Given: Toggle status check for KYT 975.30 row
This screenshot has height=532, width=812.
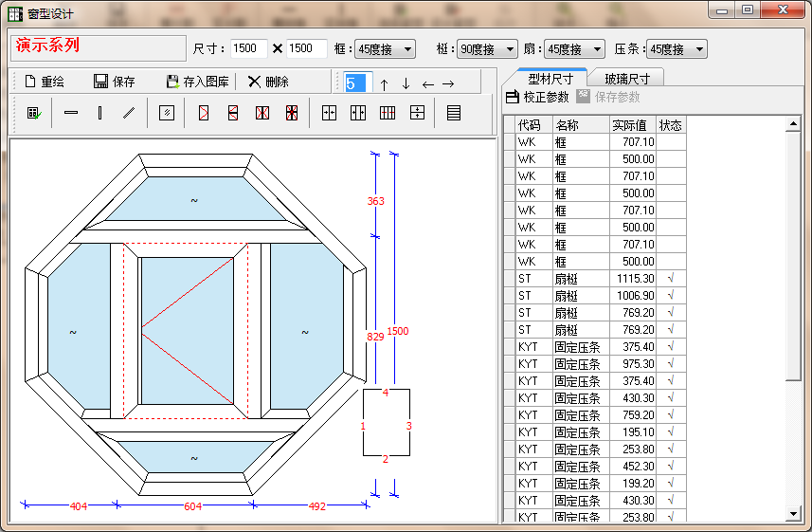Looking at the screenshot, I should (x=671, y=364).
